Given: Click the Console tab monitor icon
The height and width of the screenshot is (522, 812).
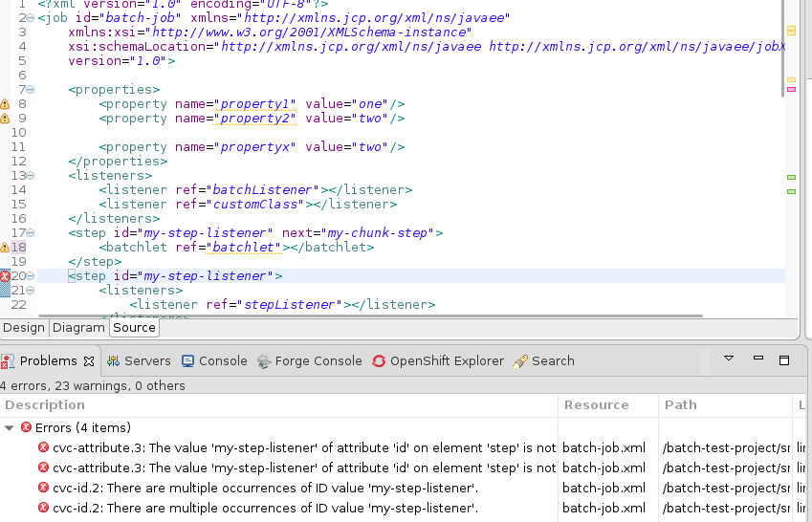Looking at the screenshot, I should [188, 361].
